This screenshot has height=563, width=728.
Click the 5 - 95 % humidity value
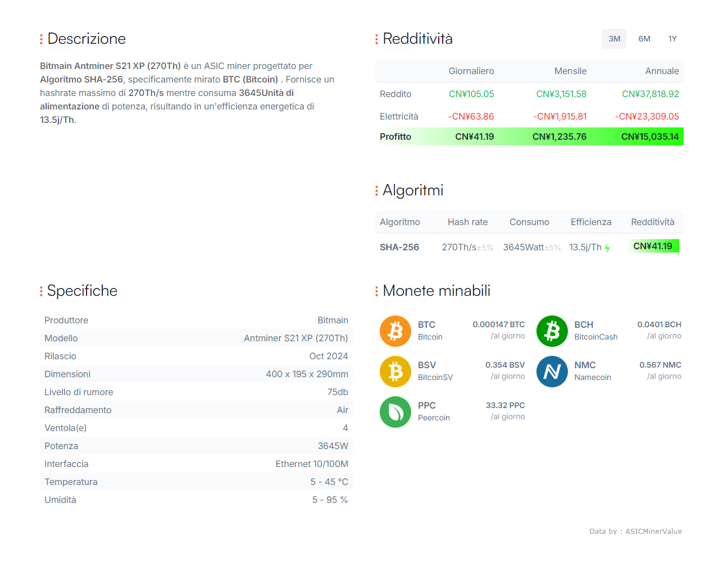330,500
